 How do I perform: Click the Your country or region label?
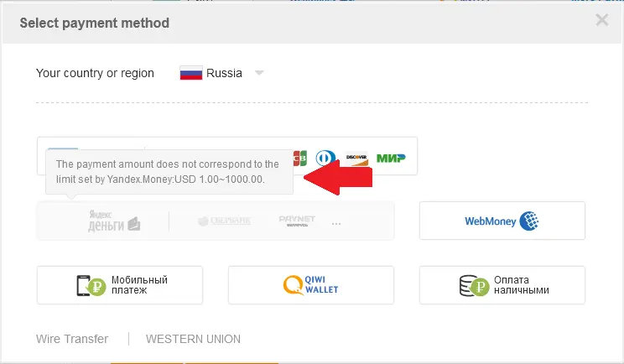[95, 73]
